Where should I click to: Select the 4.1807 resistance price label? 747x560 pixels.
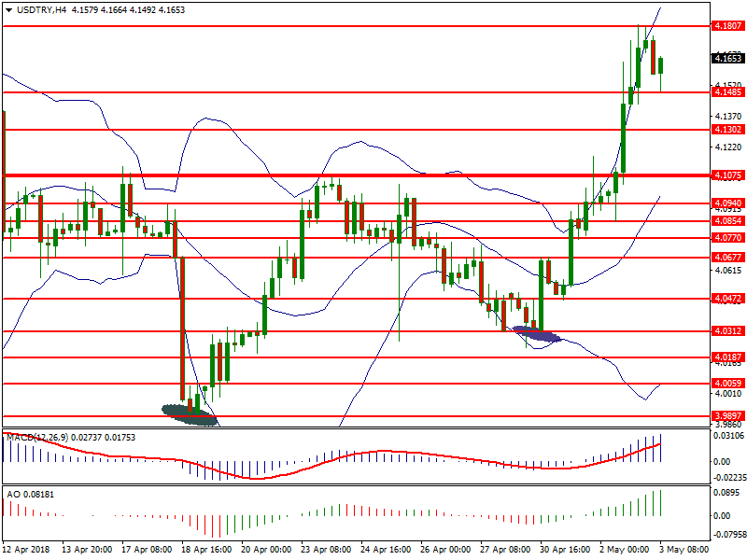pos(726,26)
